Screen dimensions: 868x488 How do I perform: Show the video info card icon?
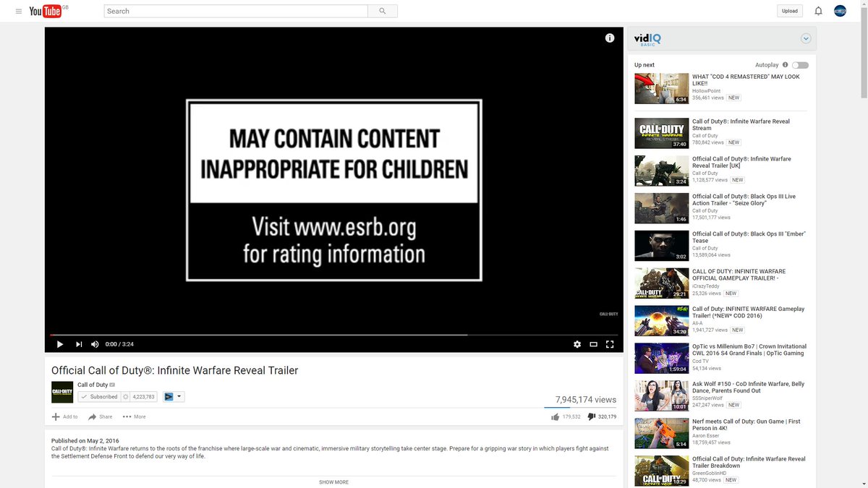(610, 38)
